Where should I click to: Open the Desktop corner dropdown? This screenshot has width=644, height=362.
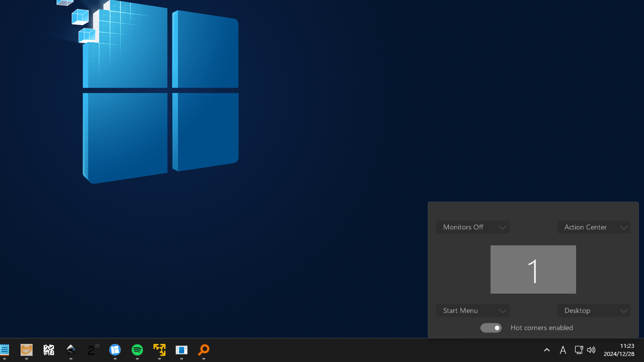coord(594,311)
